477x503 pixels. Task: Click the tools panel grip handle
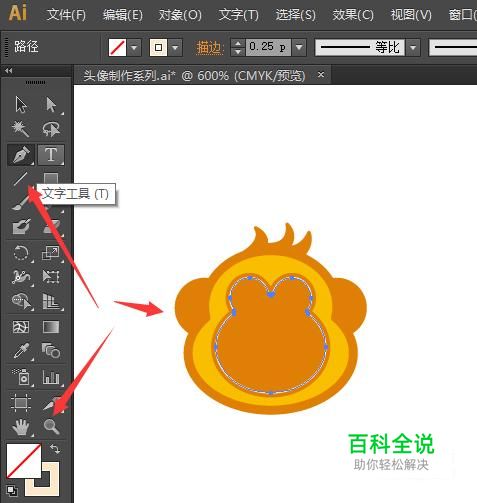pos(35,82)
